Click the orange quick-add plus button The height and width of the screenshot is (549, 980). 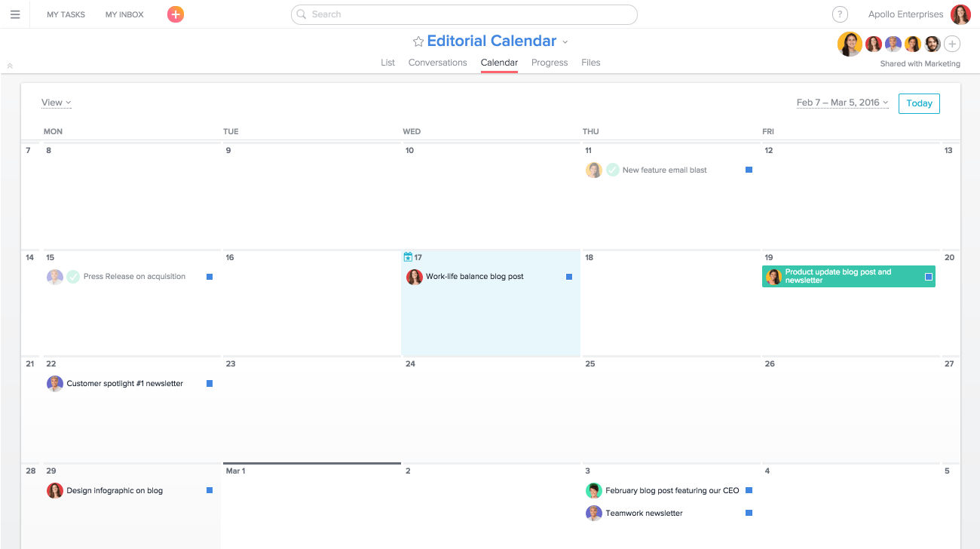click(175, 14)
